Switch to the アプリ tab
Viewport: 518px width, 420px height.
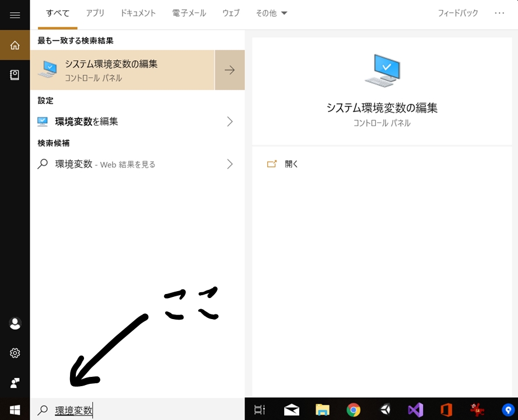(94, 13)
